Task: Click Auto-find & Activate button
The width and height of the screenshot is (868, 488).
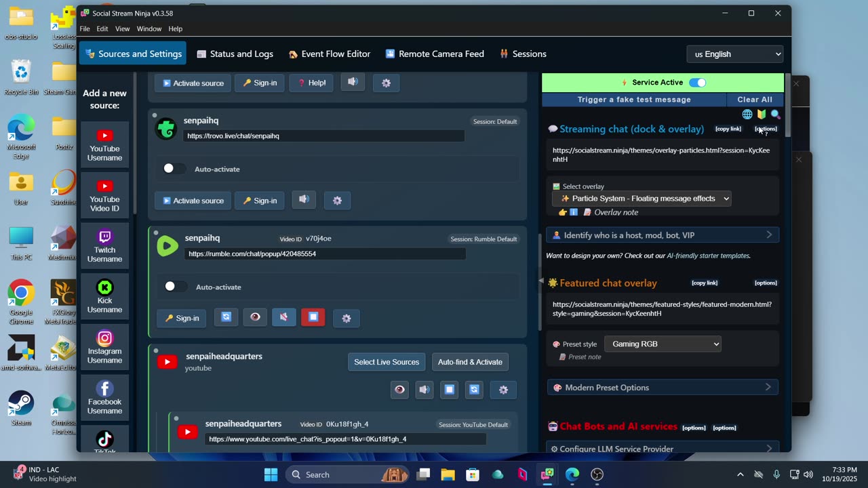Action: pos(470,362)
